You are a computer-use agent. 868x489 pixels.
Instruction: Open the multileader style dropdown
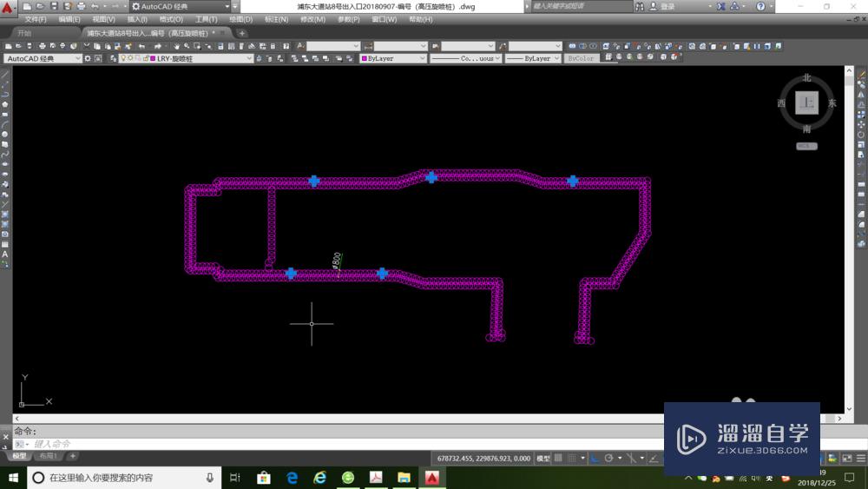tap(536, 46)
